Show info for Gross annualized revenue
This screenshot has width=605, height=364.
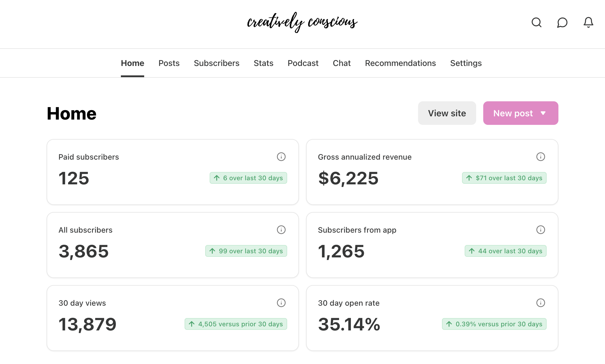540,157
